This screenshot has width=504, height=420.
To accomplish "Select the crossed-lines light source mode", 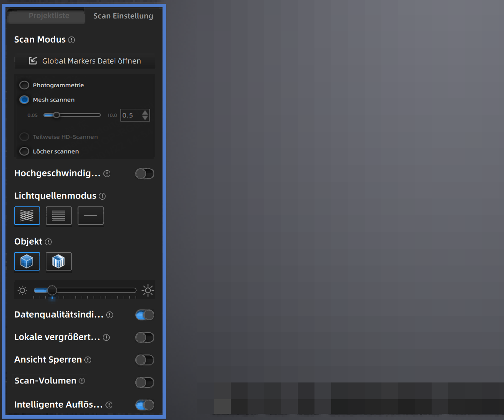I will tap(27, 216).
